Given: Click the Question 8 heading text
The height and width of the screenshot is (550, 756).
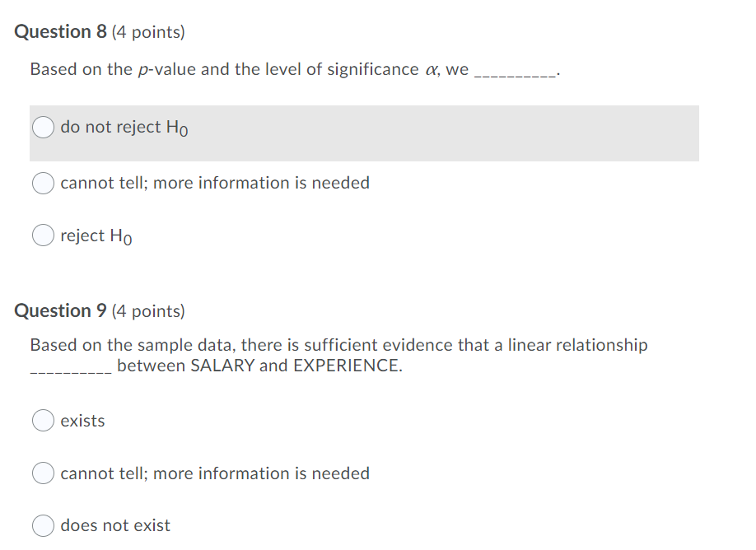Looking at the screenshot, I should click(59, 31).
